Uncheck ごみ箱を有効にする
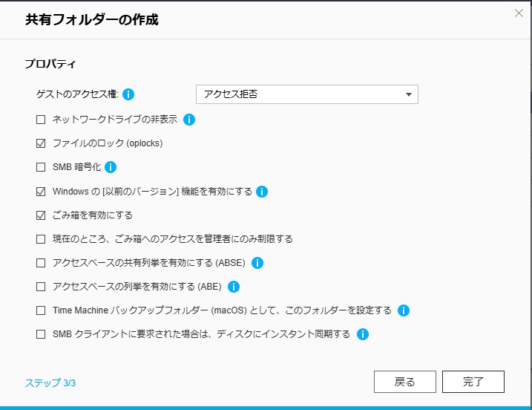This screenshot has height=410, width=532. 41,215
